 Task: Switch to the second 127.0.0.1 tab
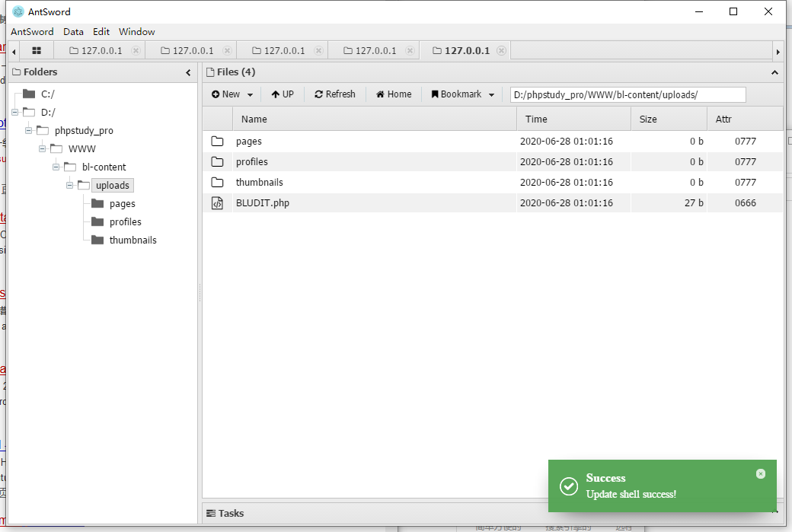coord(187,50)
